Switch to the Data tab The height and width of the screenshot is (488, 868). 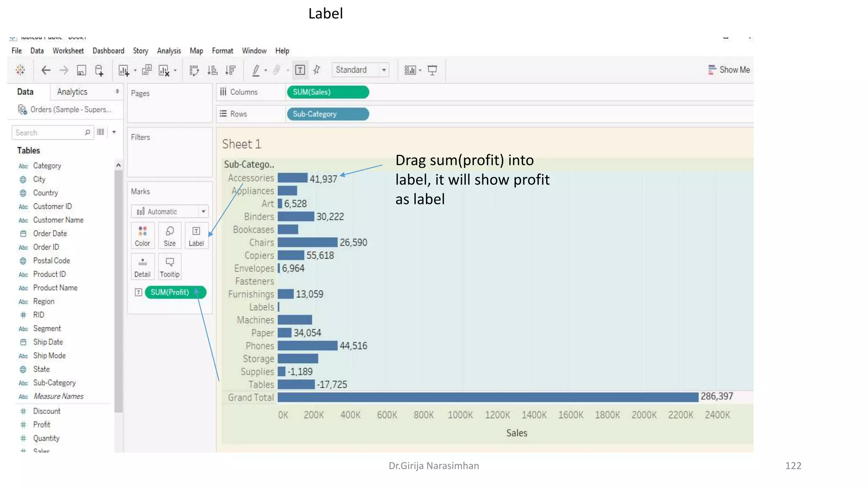pyautogui.click(x=25, y=92)
